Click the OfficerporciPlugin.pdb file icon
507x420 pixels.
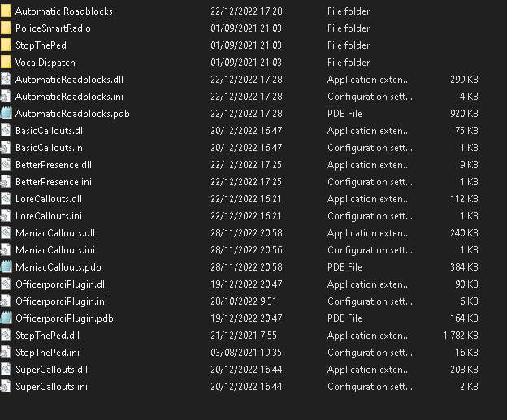[x=6, y=318]
